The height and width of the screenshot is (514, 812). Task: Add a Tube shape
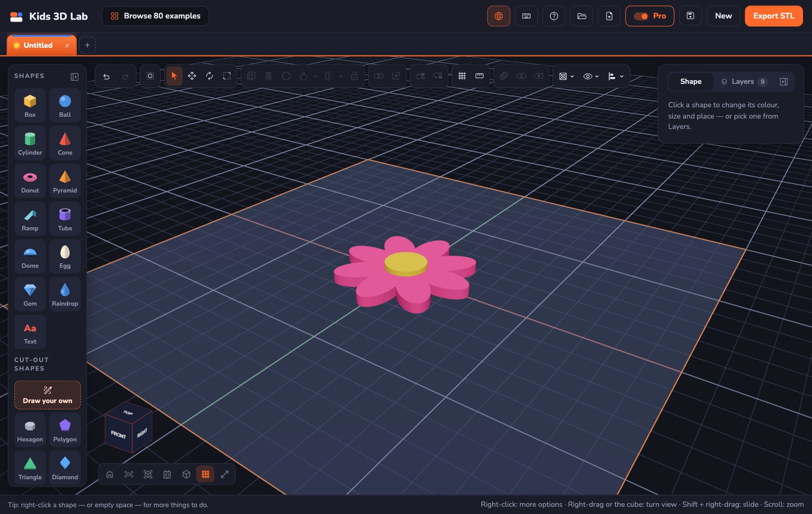[65, 219]
